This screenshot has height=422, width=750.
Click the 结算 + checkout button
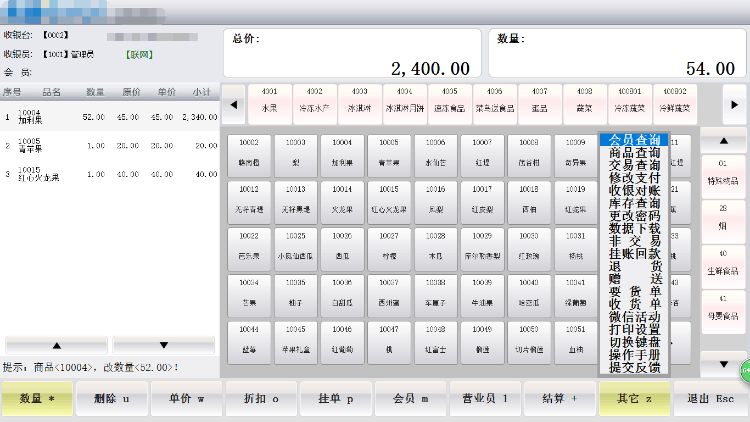coord(560,399)
